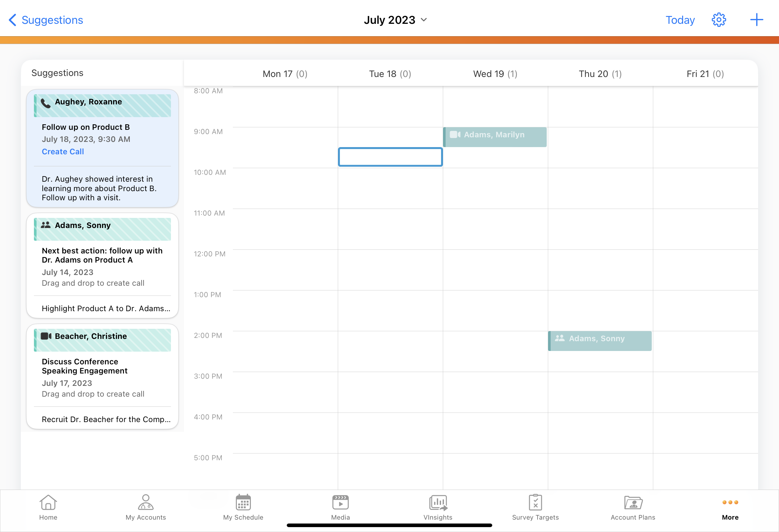Open VInsights chart icon
This screenshot has height=532, width=779.
click(x=438, y=507)
